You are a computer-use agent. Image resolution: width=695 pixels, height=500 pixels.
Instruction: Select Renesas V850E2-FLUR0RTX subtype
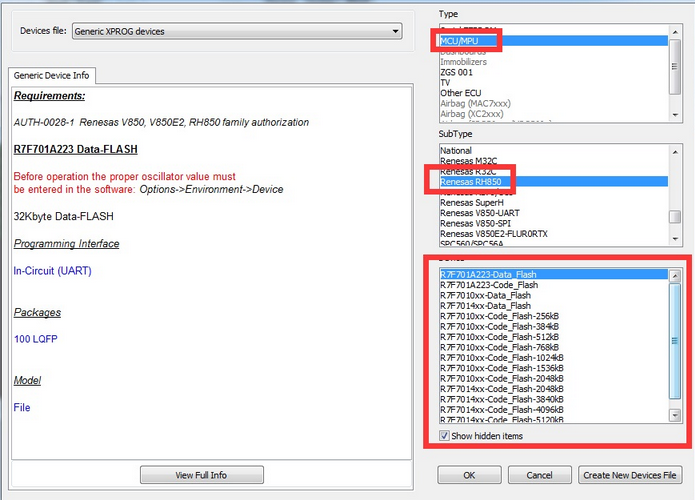554,234
